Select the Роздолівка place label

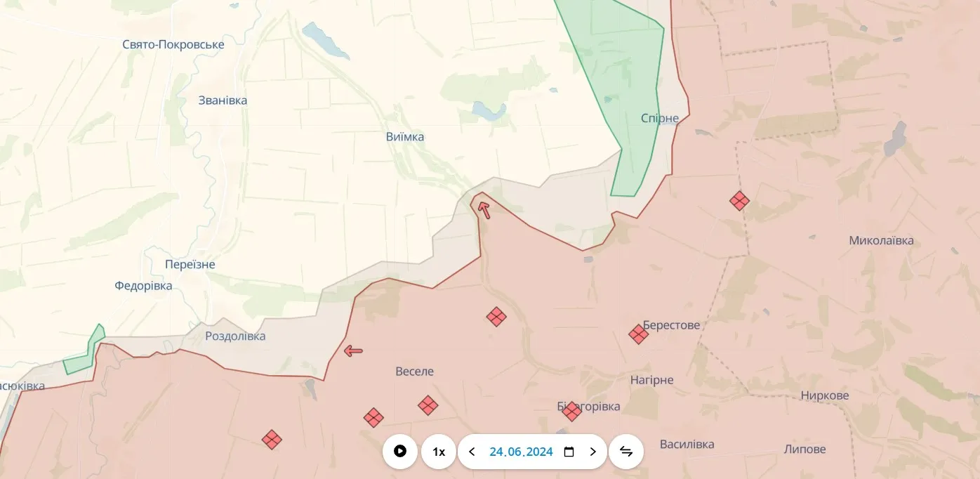235,336
